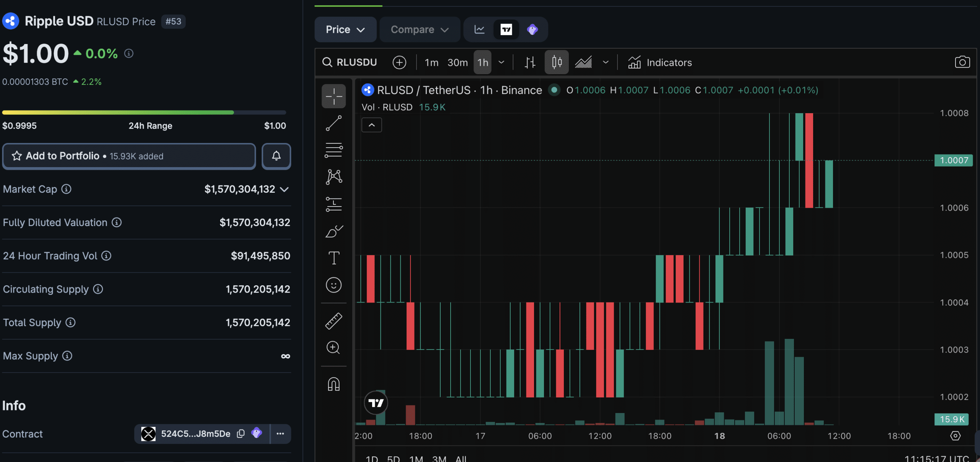Click the 15.9K volume axis label

coord(952,419)
